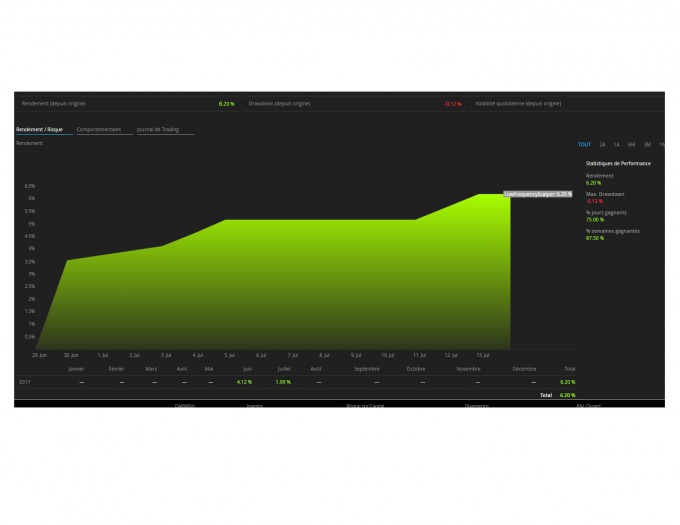This screenshot has width=680, height=525.
Task: Open the Comportementales tab
Action: [99, 129]
